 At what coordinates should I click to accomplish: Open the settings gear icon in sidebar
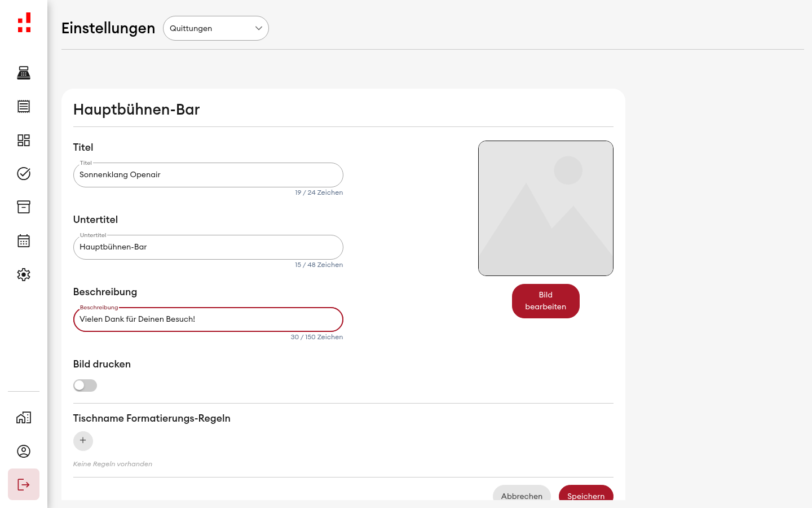tap(24, 274)
